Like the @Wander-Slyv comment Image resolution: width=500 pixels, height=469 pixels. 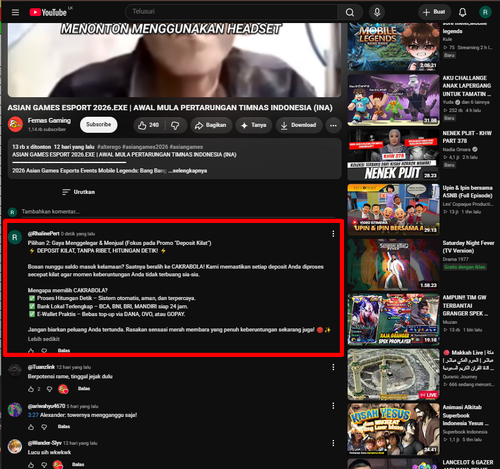pos(31,465)
